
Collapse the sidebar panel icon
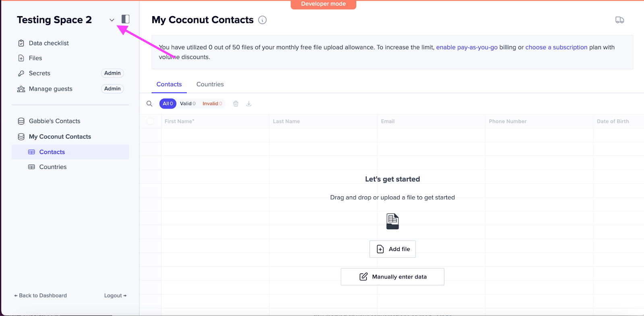click(126, 19)
